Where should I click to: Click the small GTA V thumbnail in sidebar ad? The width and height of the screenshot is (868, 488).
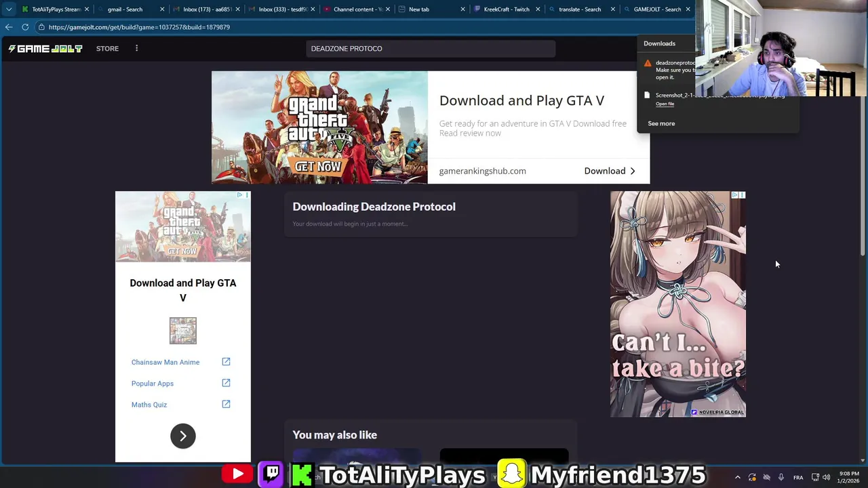point(183,331)
